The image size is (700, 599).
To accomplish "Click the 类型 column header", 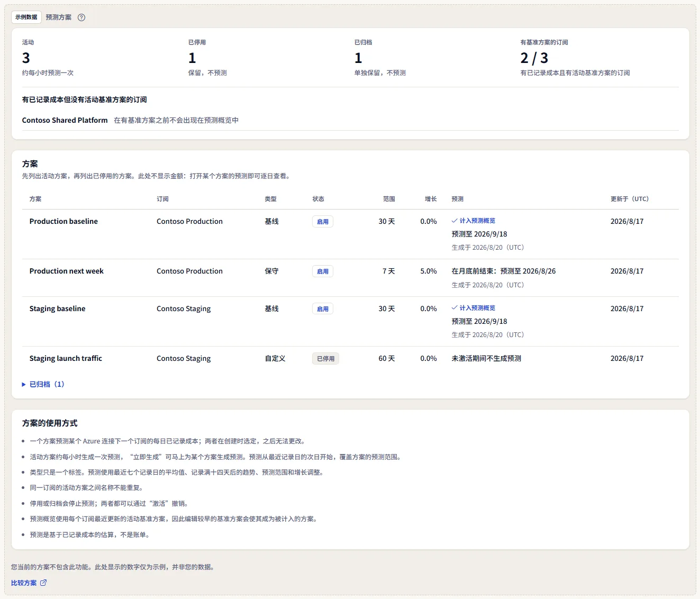I will coord(271,199).
